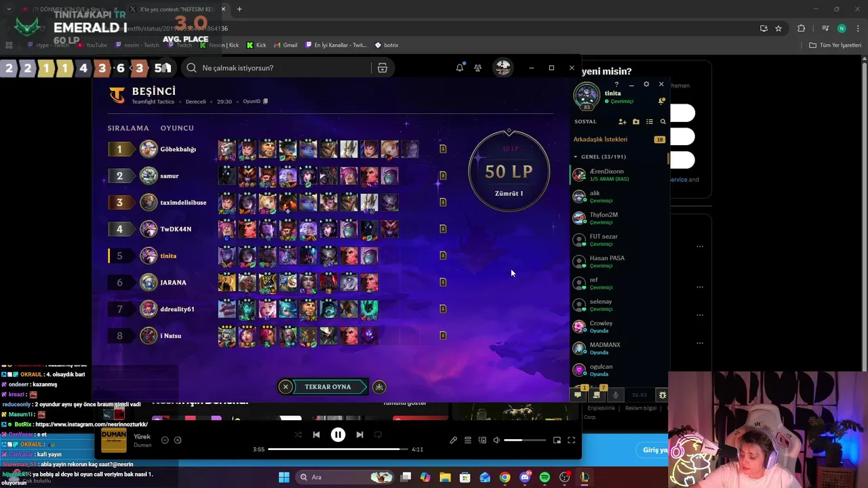This screenshot has width=868, height=488.
Task: Skip to next track in Spotify
Action: (359, 435)
